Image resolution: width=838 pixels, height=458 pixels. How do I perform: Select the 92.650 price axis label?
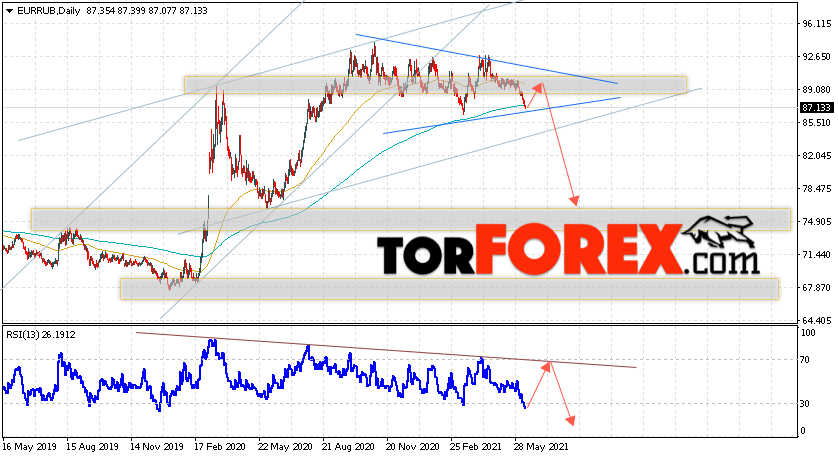[816, 57]
